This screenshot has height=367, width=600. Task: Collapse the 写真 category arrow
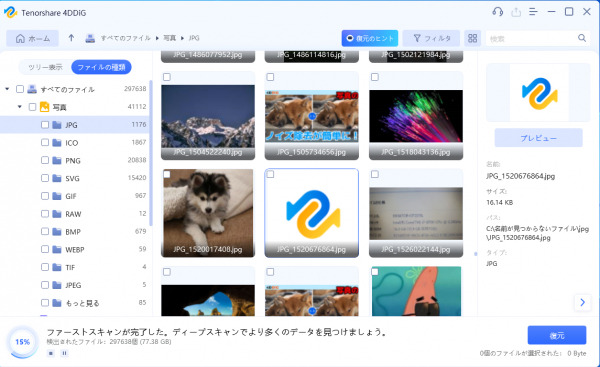[20, 107]
